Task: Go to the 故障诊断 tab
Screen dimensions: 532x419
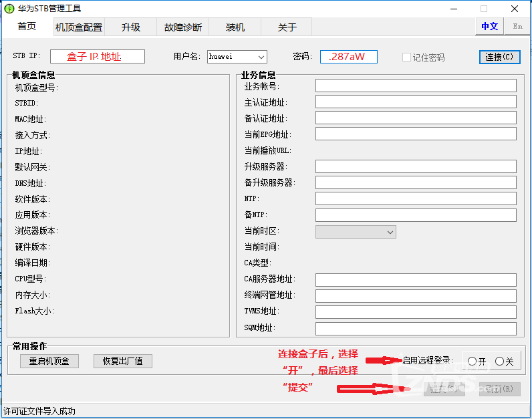Action: (x=183, y=27)
